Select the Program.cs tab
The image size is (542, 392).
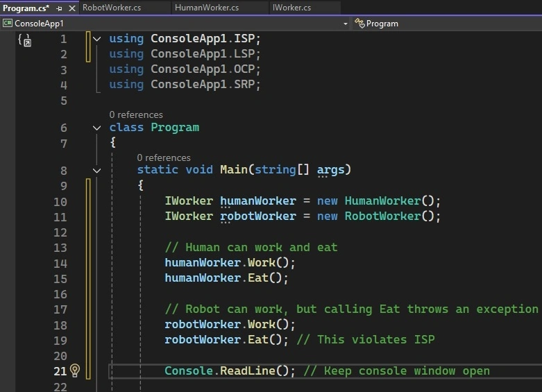pos(26,8)
